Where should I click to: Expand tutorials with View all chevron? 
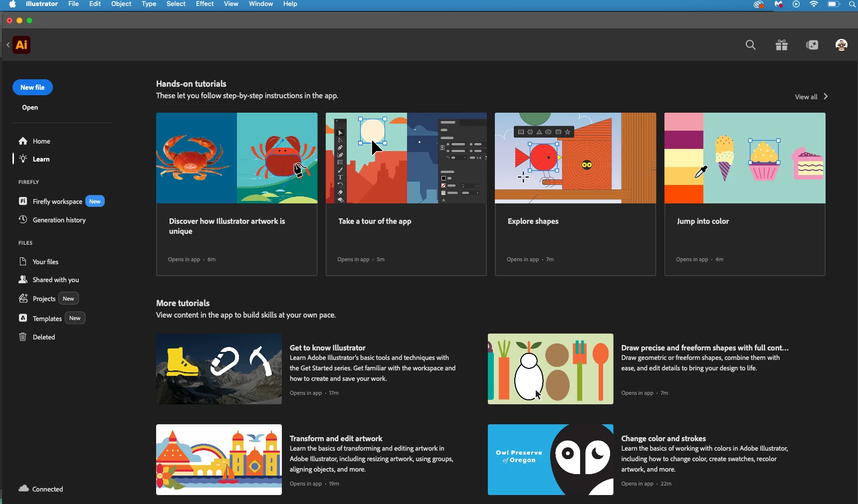point(826,96)
